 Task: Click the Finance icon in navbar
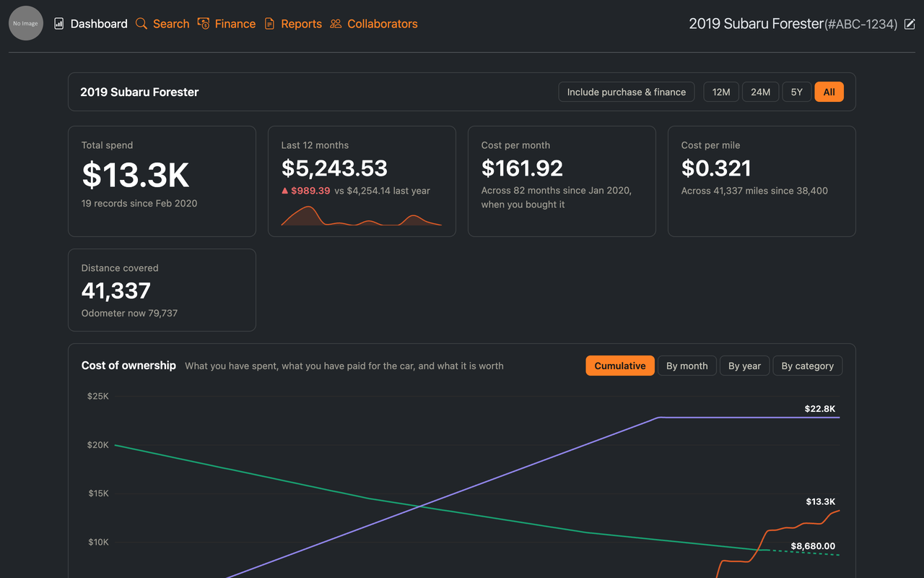point(204,24)
